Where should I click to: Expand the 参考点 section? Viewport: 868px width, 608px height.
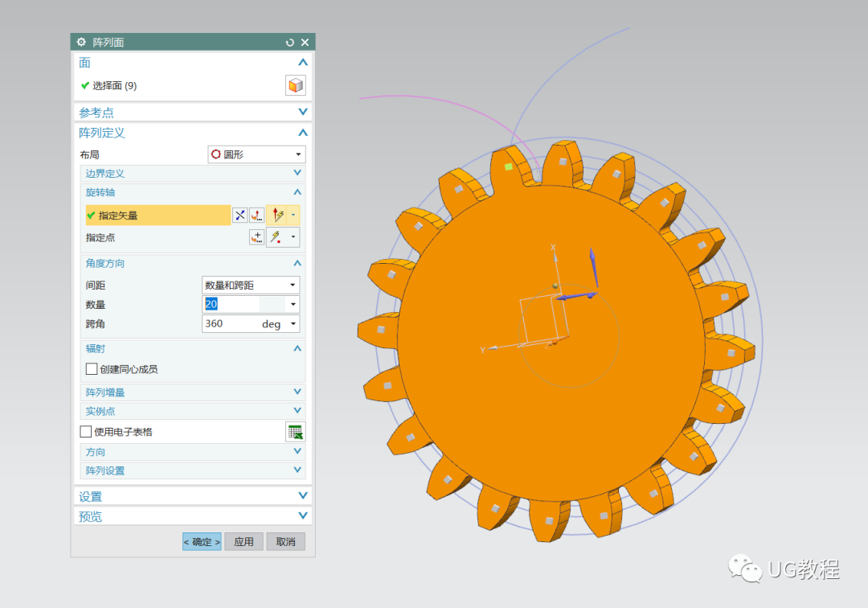[303, 112]
